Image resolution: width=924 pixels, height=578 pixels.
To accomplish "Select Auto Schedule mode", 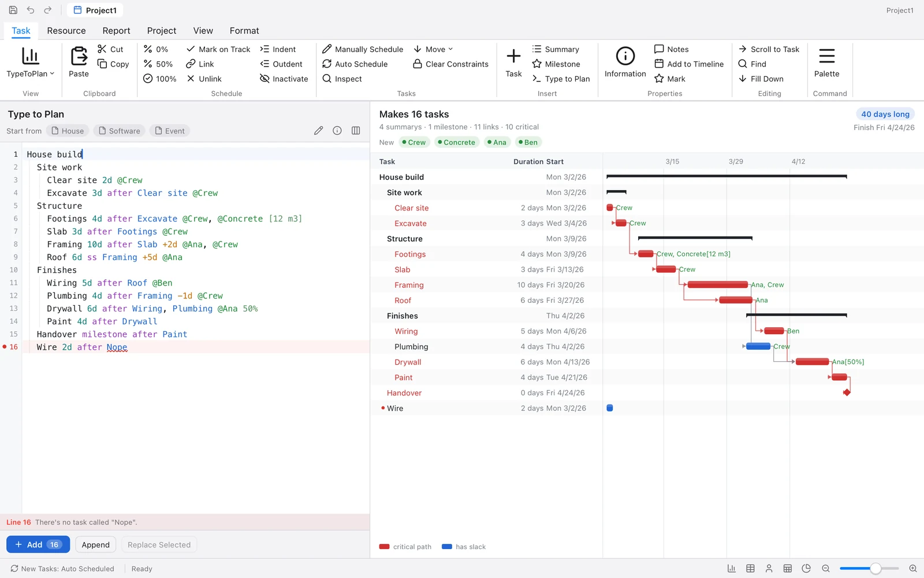I will coord(355,64).
